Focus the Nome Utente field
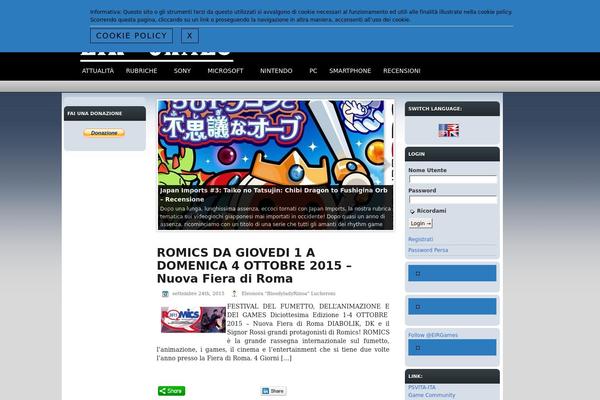600x400 pixels. [x=453, y=179]
